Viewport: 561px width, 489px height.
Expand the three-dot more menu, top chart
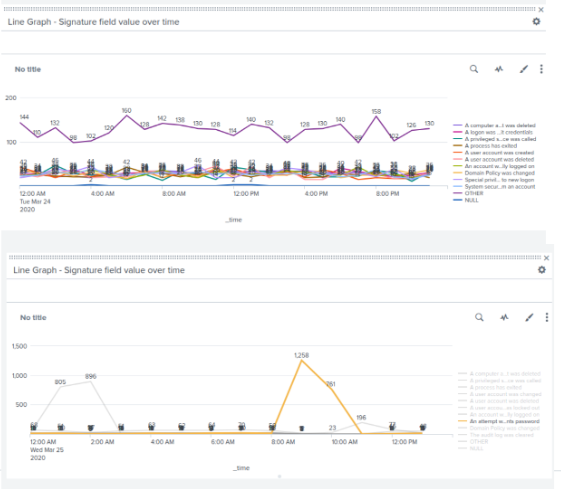[x=541, y=69]
